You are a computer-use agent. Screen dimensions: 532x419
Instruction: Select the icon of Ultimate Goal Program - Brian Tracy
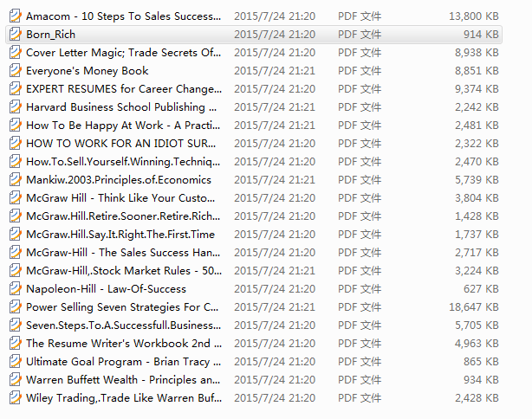[15, 361]
